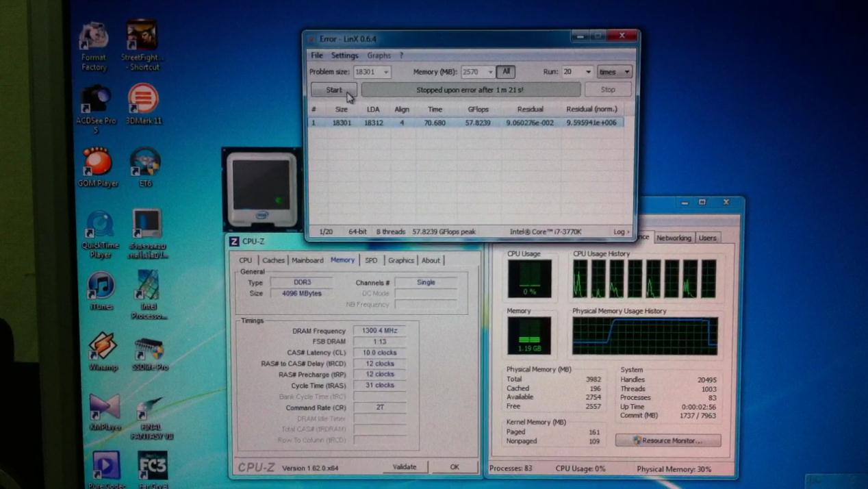The height and width of the screenshot is (489, 868).
Task: Click the Intel CPU desktop gadget
Action: coord(261,190)
